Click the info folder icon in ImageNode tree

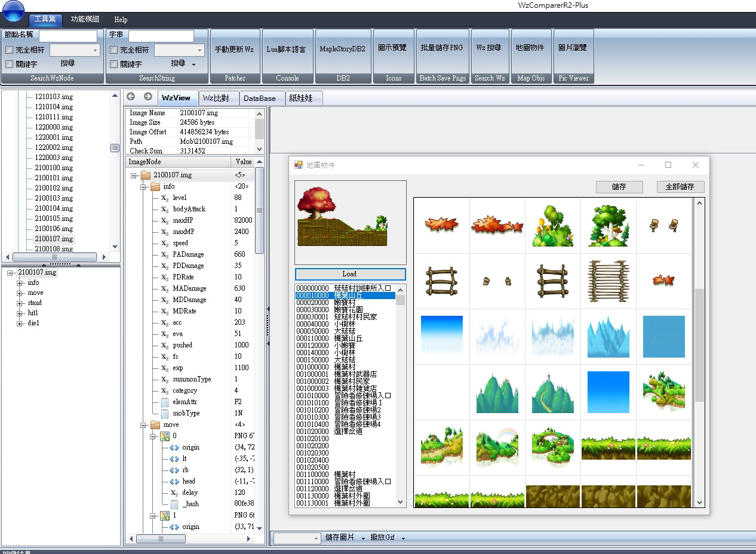pos(155,186)
